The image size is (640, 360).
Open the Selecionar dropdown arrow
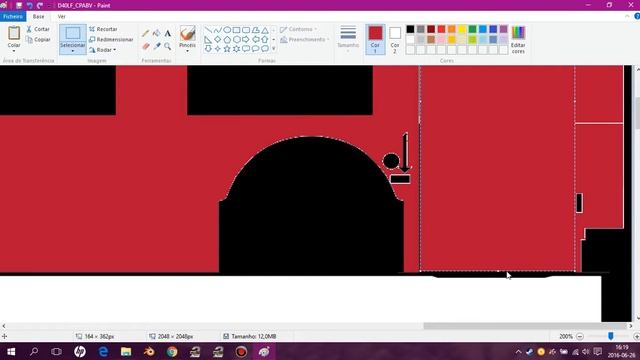[73, 51]
